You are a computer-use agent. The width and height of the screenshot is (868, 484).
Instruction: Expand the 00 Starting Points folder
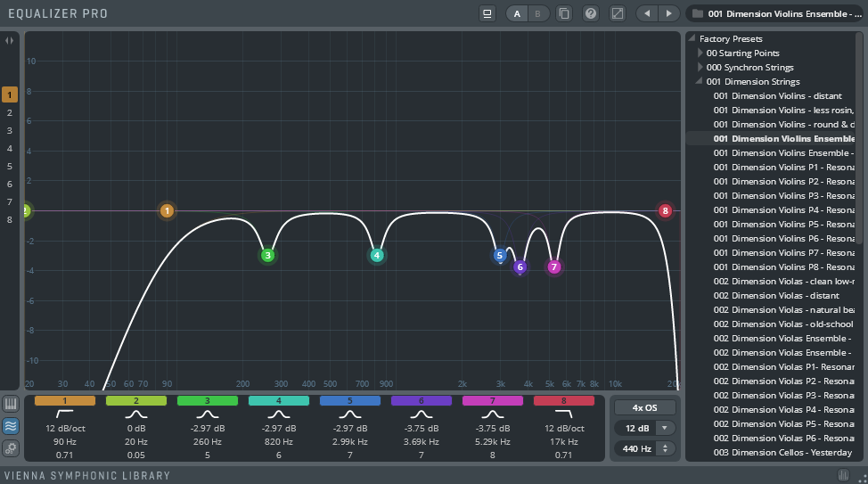pyautogui.click(x=700, y=53)
